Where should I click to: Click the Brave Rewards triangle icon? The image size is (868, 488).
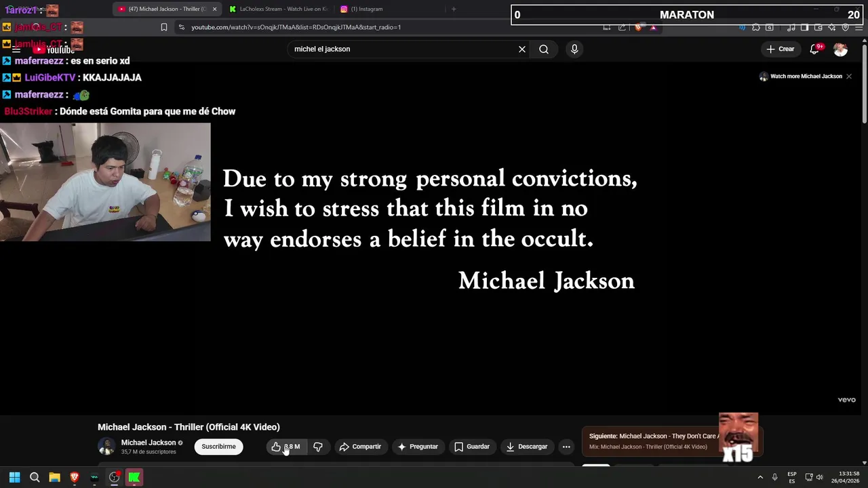pyautogui.click(x=653, y=27)
